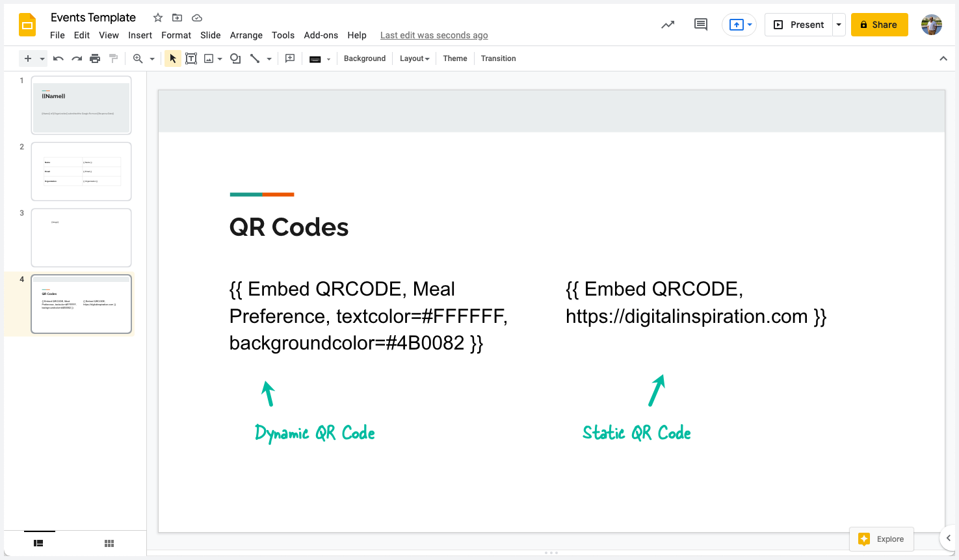
Task: Switch to grid view of slides
Action: click(109, 543)
